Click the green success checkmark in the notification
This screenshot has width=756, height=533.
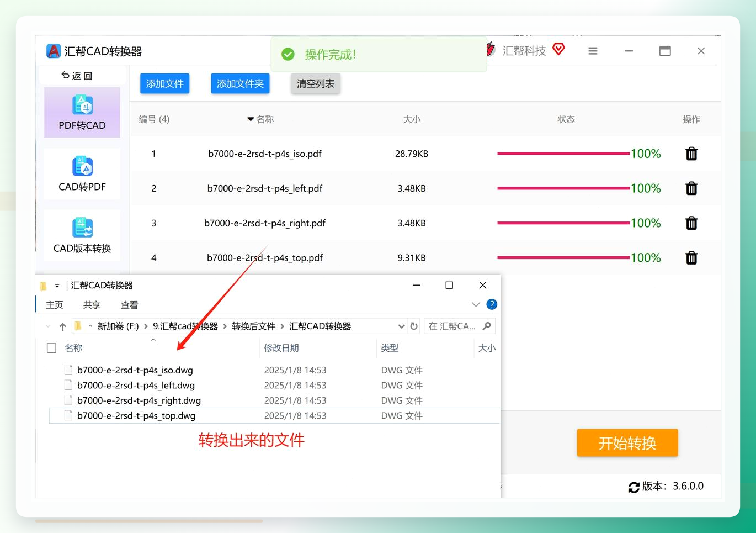point(288,54)
